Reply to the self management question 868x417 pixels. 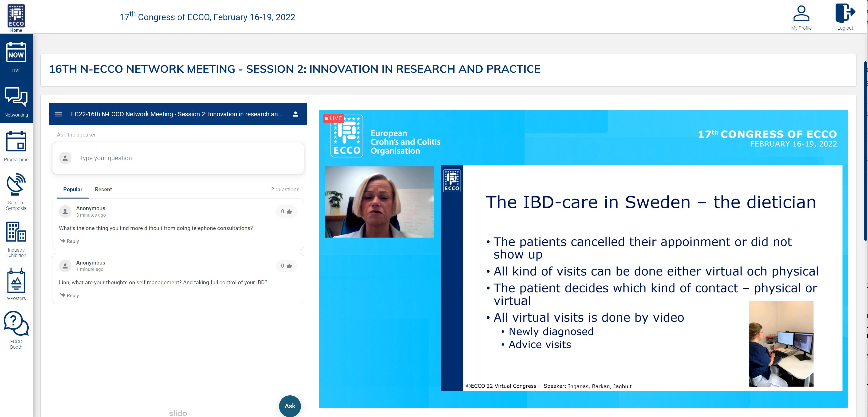[x=69, y=295]
